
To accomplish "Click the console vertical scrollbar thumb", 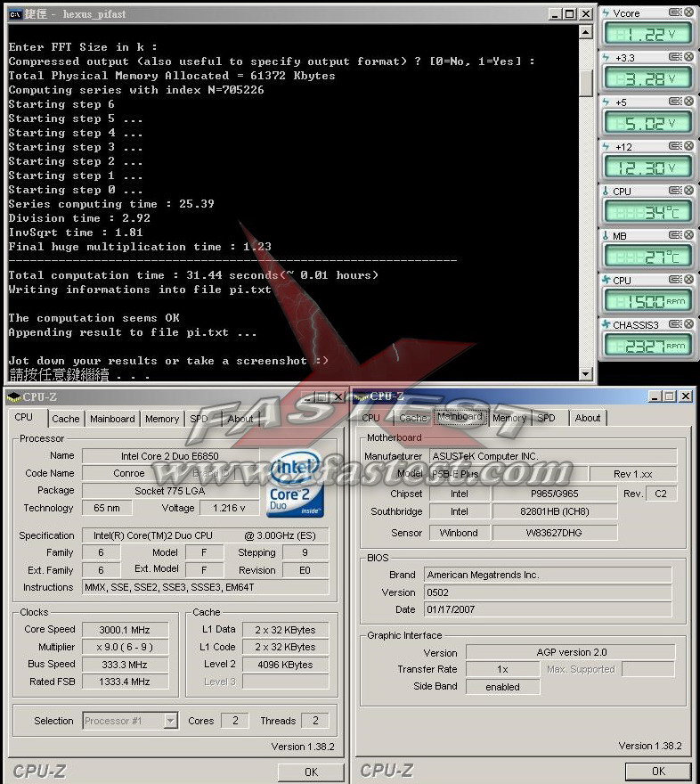I will tap(586, 82).
